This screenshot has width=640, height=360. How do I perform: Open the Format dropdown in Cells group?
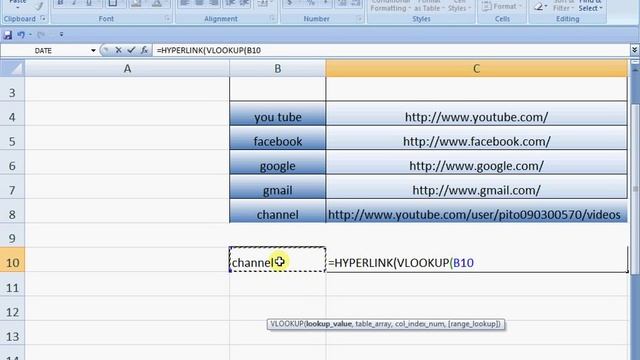pyautogui.click(x=502, y=6)
